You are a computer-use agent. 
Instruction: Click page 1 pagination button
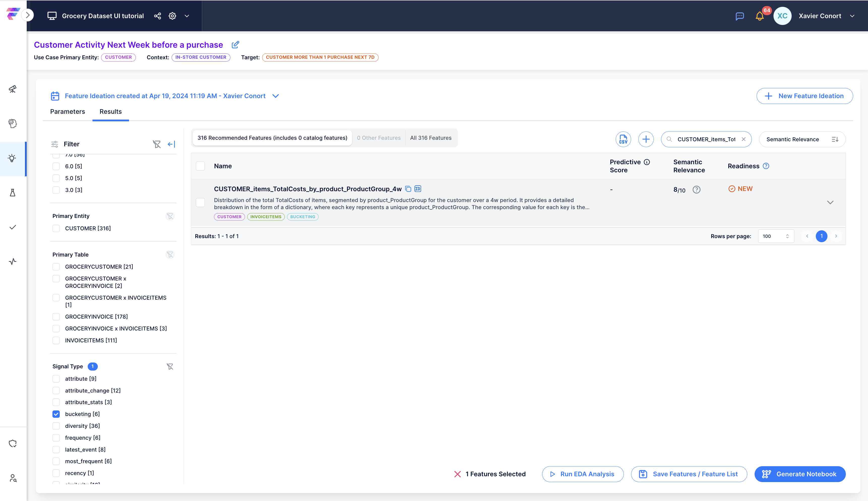point(822,236)
